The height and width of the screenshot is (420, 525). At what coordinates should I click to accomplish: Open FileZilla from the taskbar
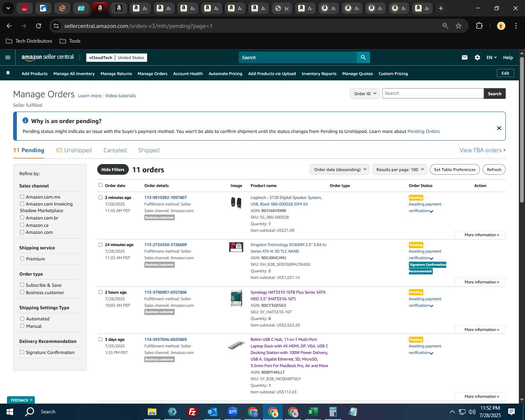click(x=192, y=412)
